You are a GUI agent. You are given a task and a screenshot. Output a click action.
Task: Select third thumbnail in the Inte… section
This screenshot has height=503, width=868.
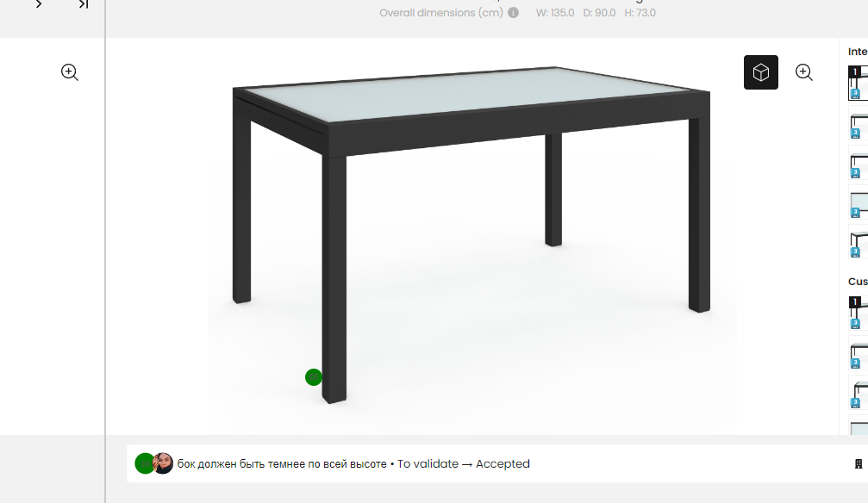(x=859, y=163)
